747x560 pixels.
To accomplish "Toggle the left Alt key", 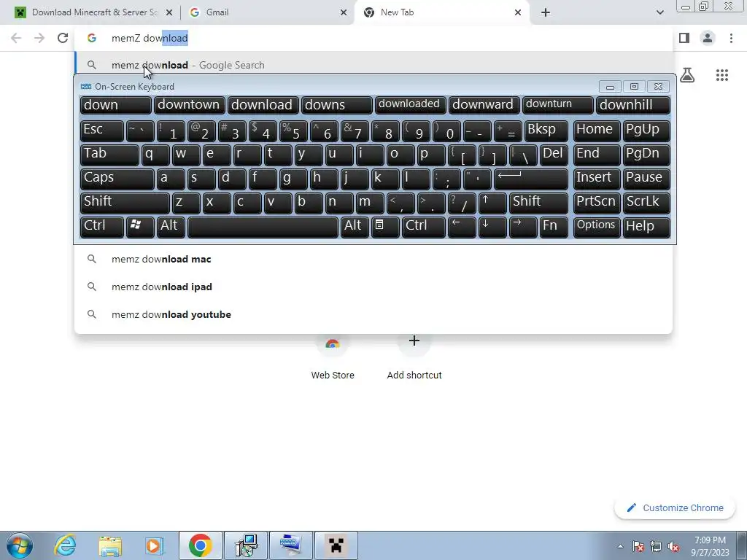I will tap(171, 227).
